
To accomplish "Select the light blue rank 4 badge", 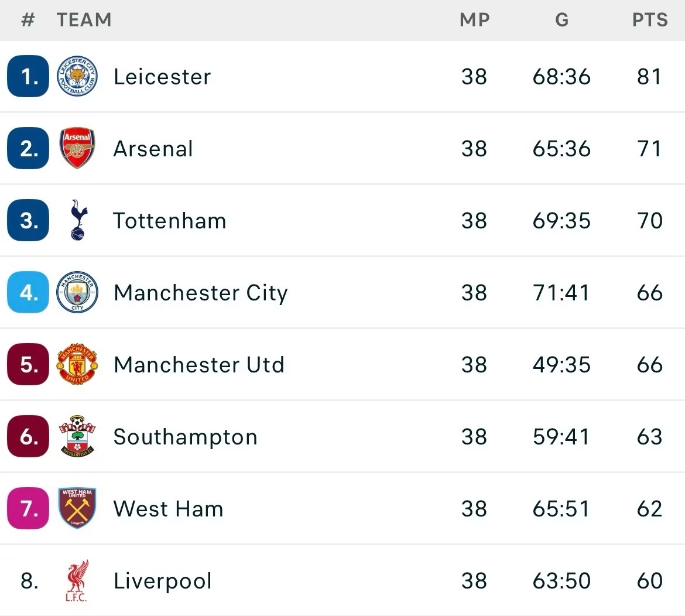I will pos(28,292).
